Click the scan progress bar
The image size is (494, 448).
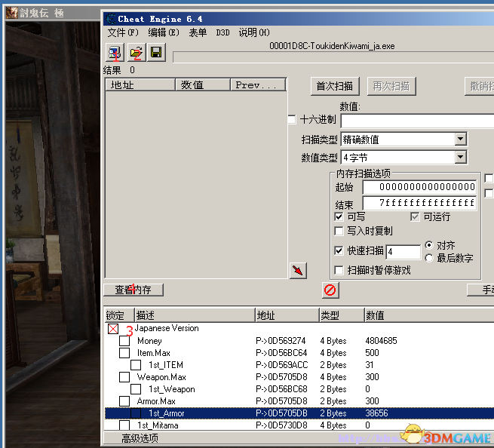pyautogui.click(x=333, y=57)
